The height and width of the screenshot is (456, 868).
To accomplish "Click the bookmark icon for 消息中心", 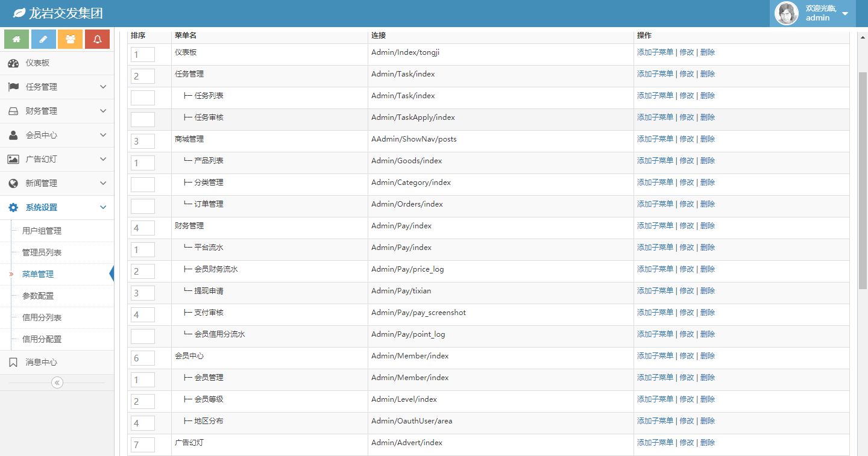I will tap(13, 362).
